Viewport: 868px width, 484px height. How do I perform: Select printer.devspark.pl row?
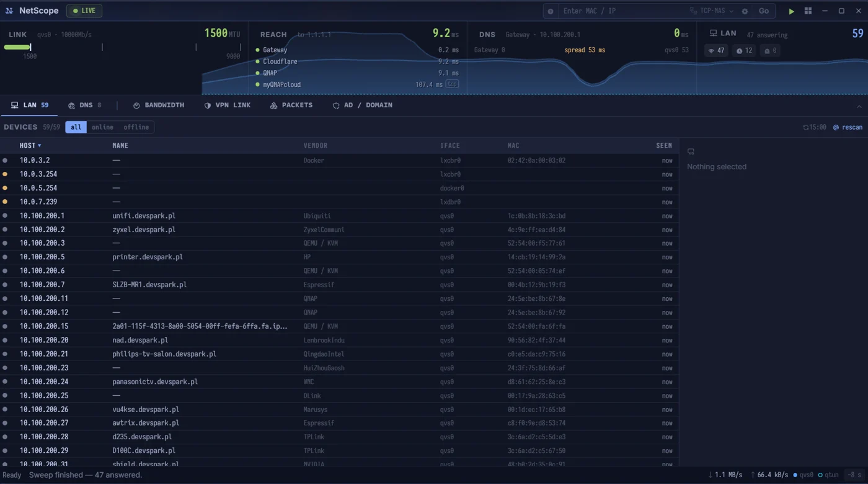point(339,257)
